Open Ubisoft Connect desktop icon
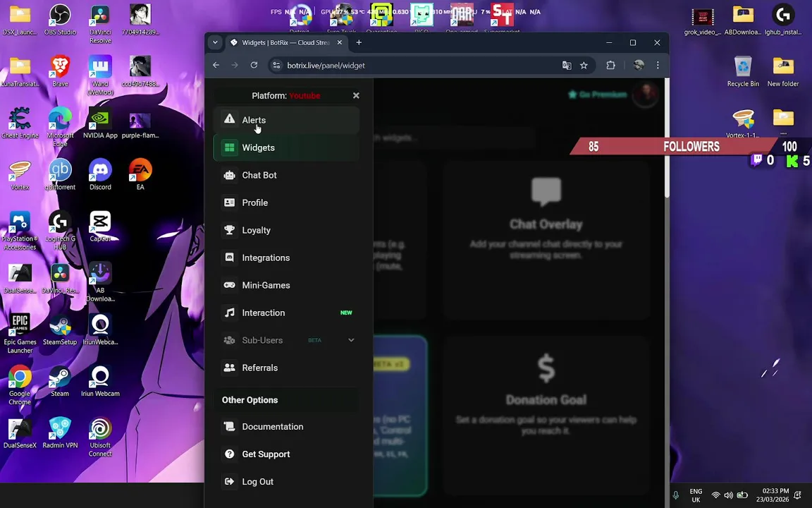This screenshot has width=812, height=508. click(100, 437)
